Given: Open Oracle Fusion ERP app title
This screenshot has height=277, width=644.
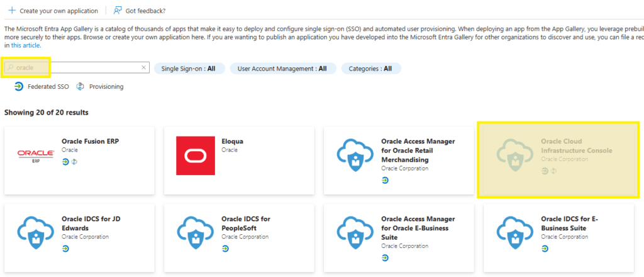Looking at the screenshot, I should (91, 142).
